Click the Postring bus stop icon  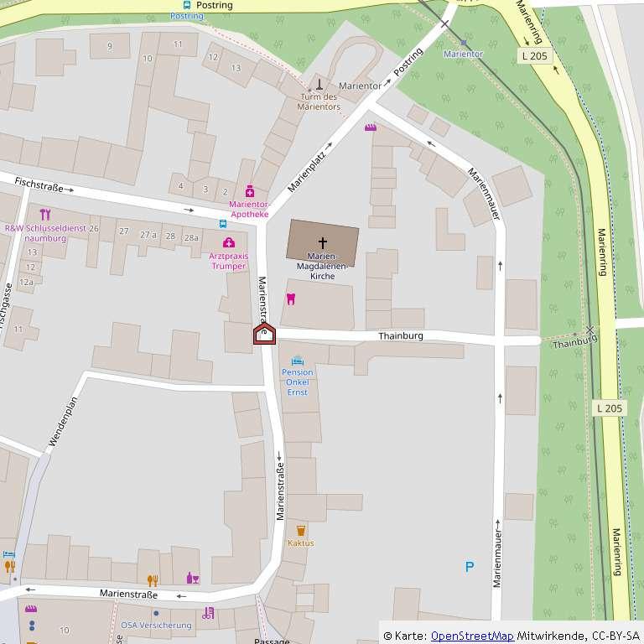coord(186,4)
